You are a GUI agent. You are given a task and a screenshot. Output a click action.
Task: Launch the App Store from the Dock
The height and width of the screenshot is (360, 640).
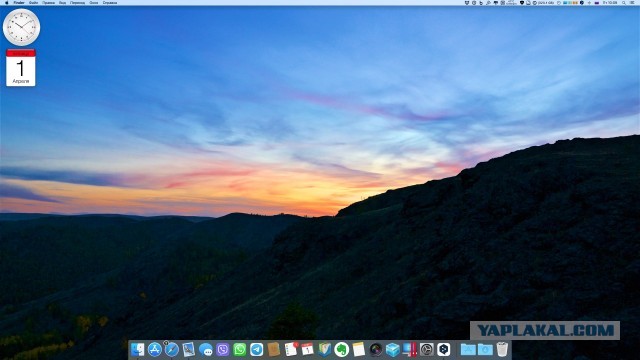pyautogui.click(x=155, y=349)
